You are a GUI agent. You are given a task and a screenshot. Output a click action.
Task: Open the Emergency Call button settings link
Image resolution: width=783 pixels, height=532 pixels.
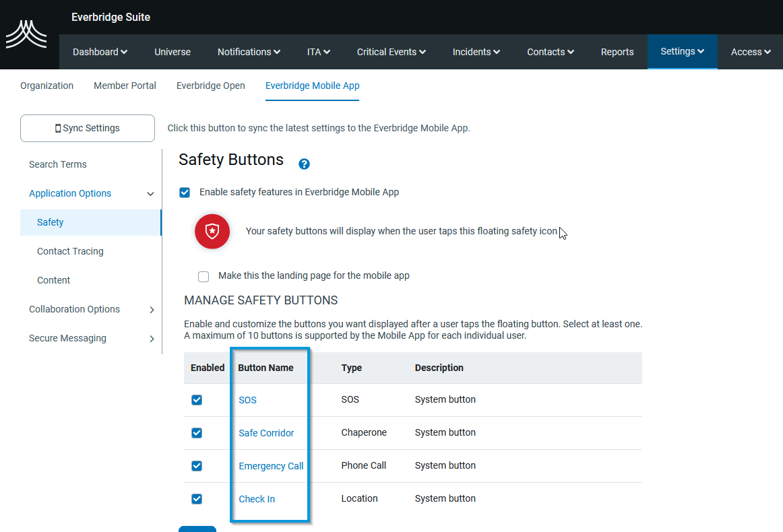point(271,465)
